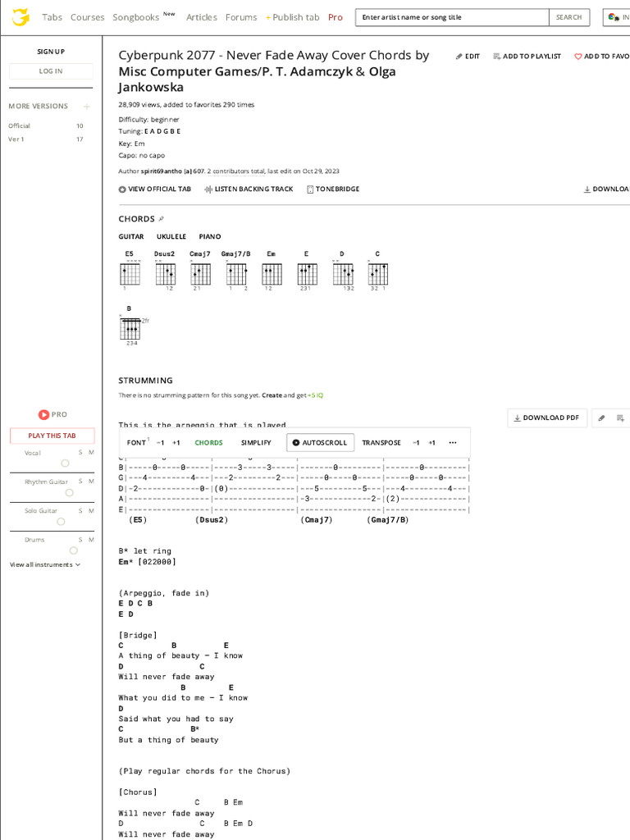Image resolution: width=630 pixels, height=840 pixels.
Task: Open the Courses navigation item
Action: (87, 17)
